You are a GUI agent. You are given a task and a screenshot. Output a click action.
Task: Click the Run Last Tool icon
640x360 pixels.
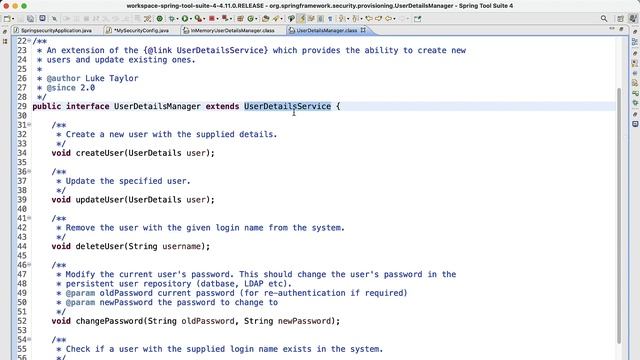tap(198, 19)
